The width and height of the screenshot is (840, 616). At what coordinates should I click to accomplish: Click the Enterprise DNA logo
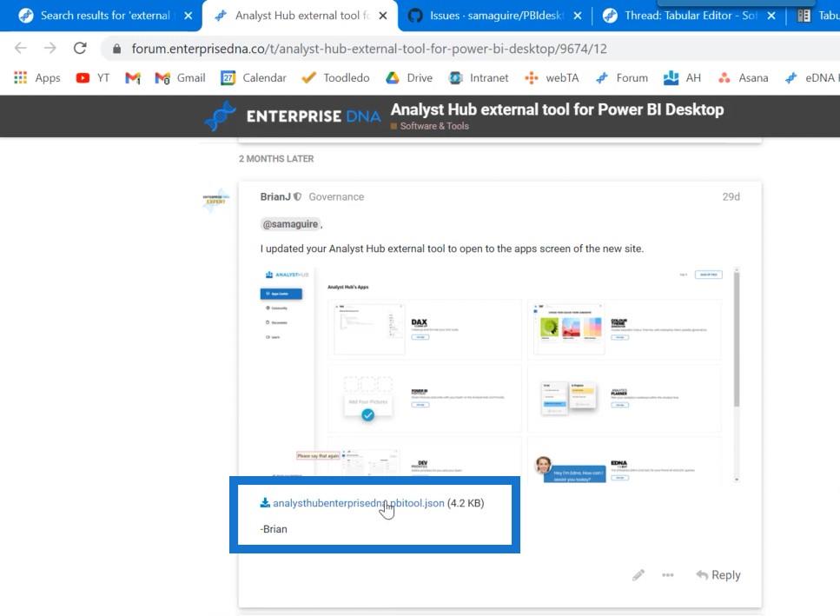[x=293, y=116]
